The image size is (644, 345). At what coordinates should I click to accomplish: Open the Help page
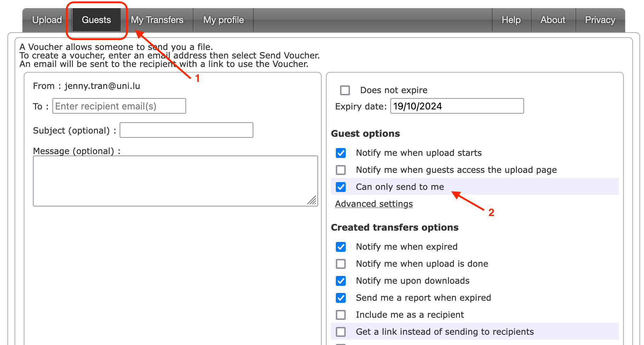pyautogui.click(x=511, y=20)
